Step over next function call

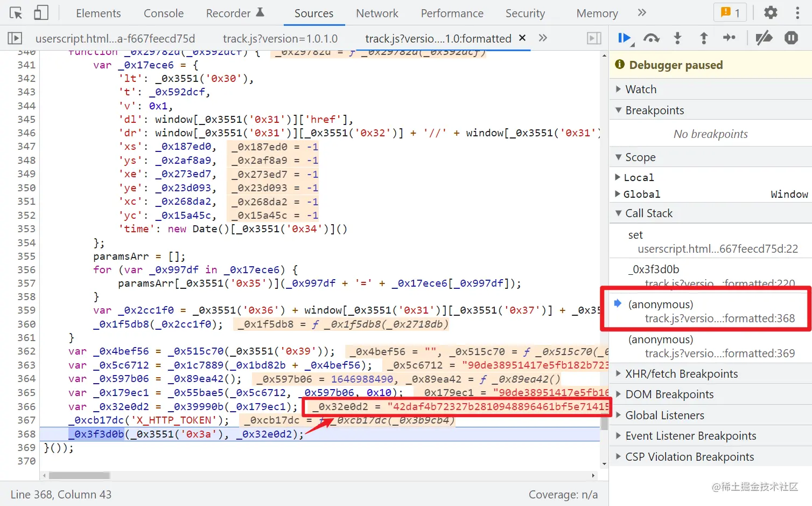pyautogui.click(x=652, y=38)
